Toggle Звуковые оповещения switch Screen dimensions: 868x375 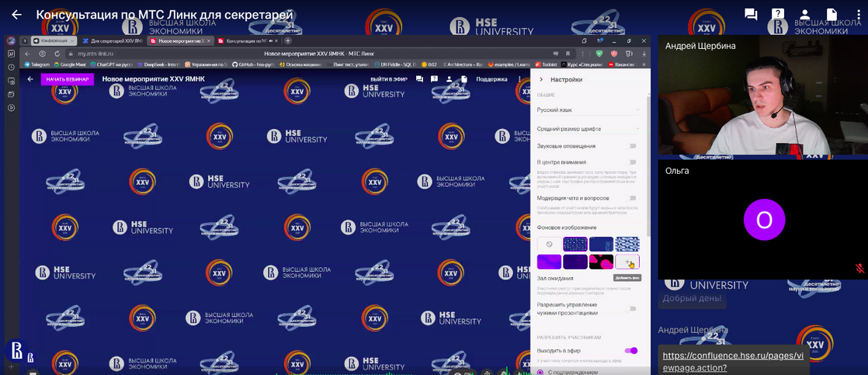coord(630,146)
